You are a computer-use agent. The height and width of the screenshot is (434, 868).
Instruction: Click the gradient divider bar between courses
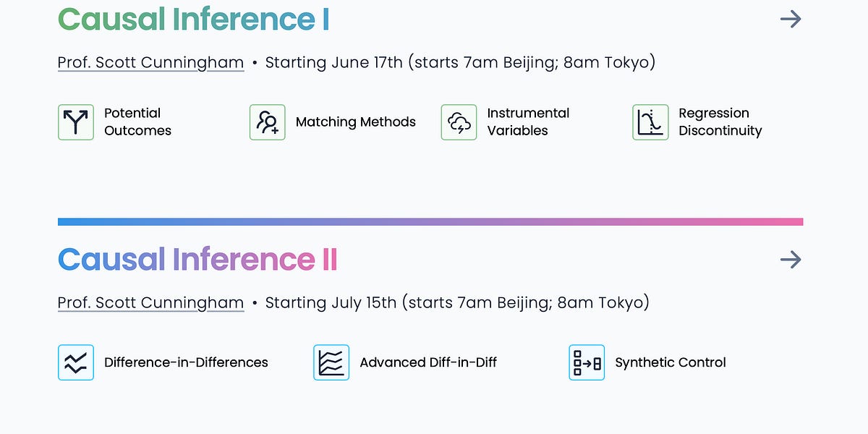coord(431,219)
